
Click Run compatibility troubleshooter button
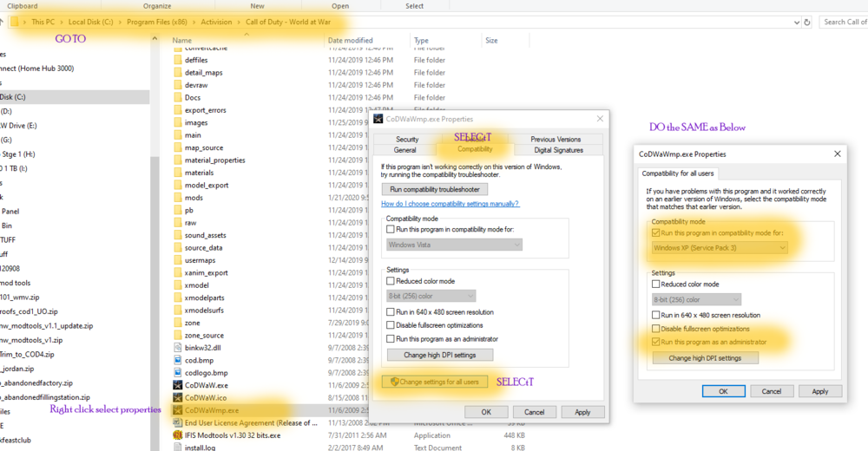(434, 189)
